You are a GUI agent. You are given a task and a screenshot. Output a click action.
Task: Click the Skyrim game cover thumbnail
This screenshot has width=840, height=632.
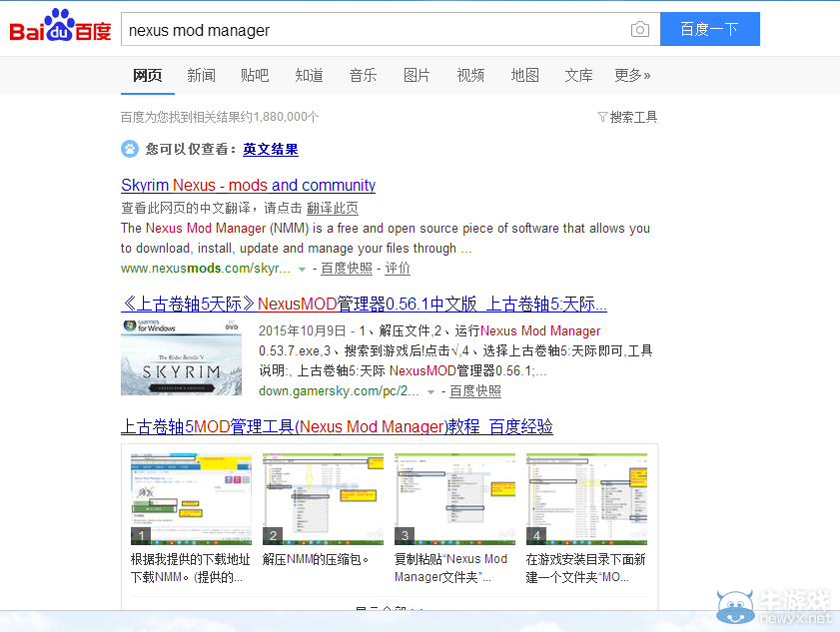tap(181, 357)
